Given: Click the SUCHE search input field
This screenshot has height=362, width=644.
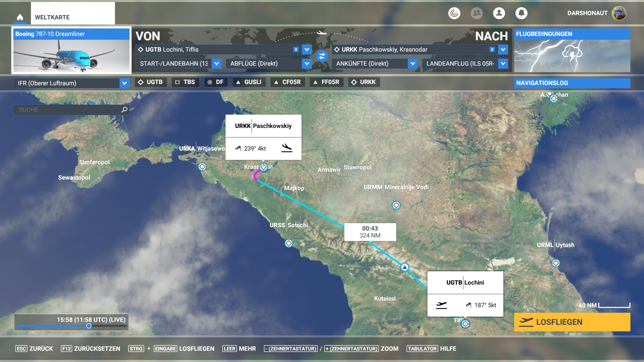Looking at the screenshot, I should click(x=71, y=110).
